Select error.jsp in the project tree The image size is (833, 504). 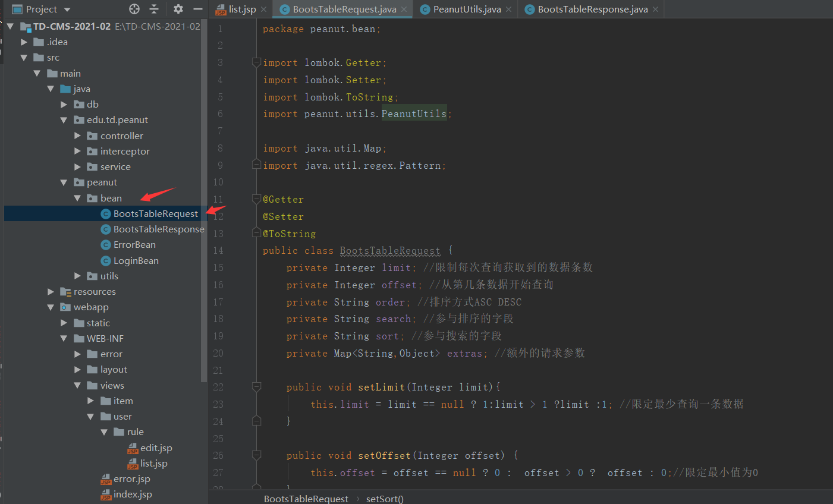pos(125,478)
